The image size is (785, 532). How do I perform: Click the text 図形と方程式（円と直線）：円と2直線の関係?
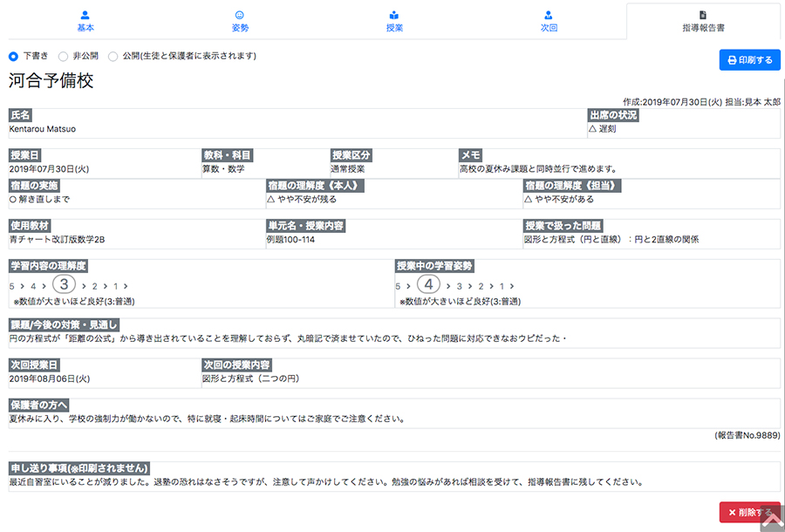tap(611, 240)
